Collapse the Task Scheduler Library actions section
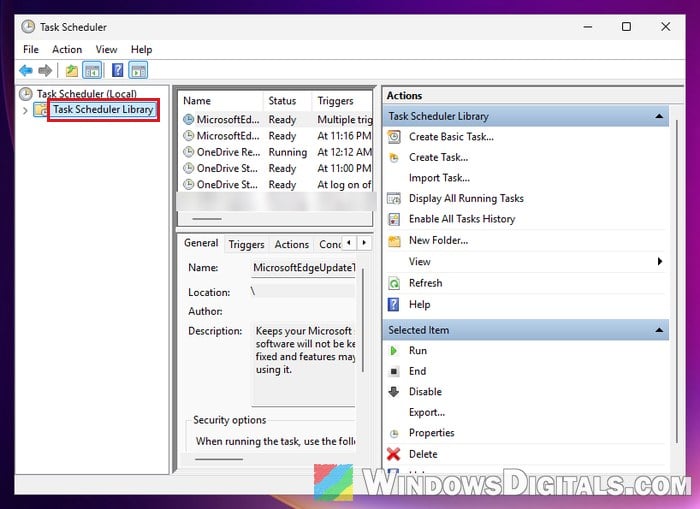 pyautogui.click(x=659, y=116)
